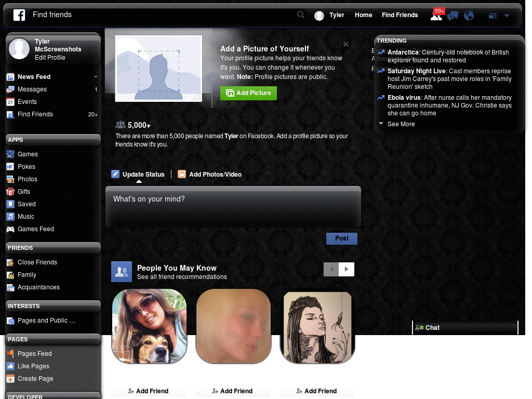The width and height of the screenshot is (532, 399).
Task: Select the Add Photos/Video tab
Action: 210,175
